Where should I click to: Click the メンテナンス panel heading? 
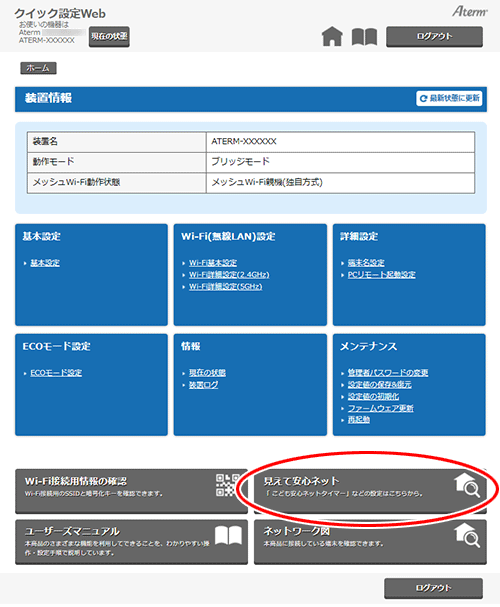368,346
